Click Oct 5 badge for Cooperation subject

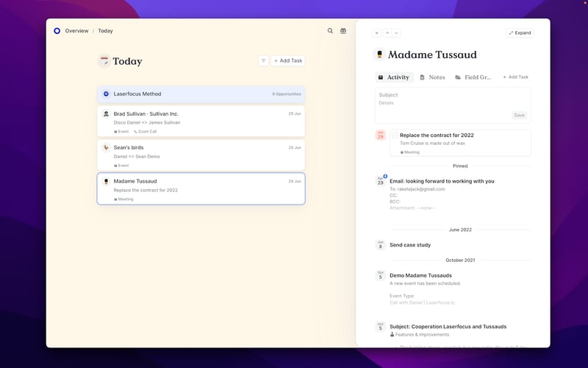(x=380, y=326)
